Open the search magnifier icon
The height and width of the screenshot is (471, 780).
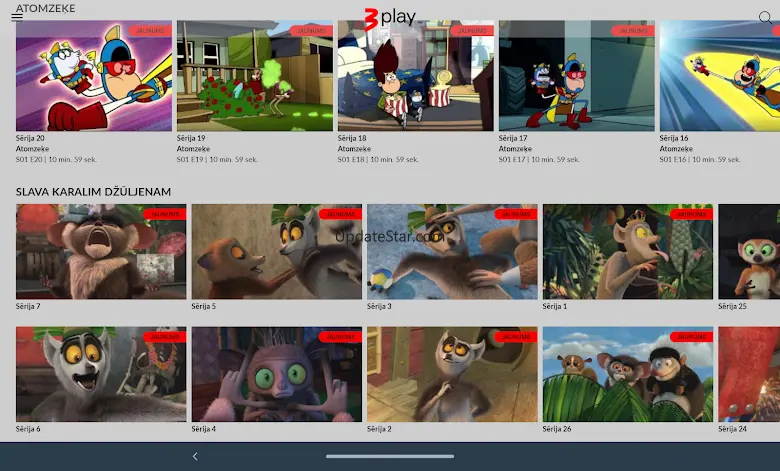tap(765, 17)
